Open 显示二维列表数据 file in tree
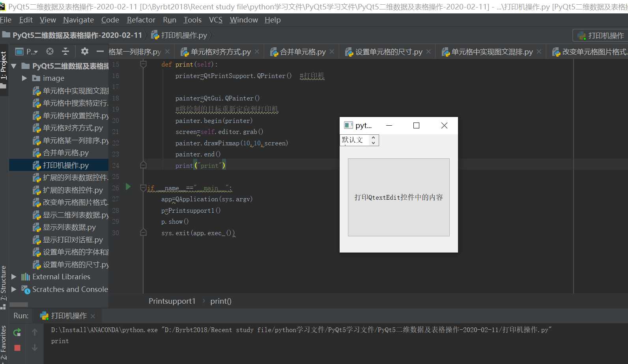The width and height of the screenshot is (628, 364). coord(70,215)
